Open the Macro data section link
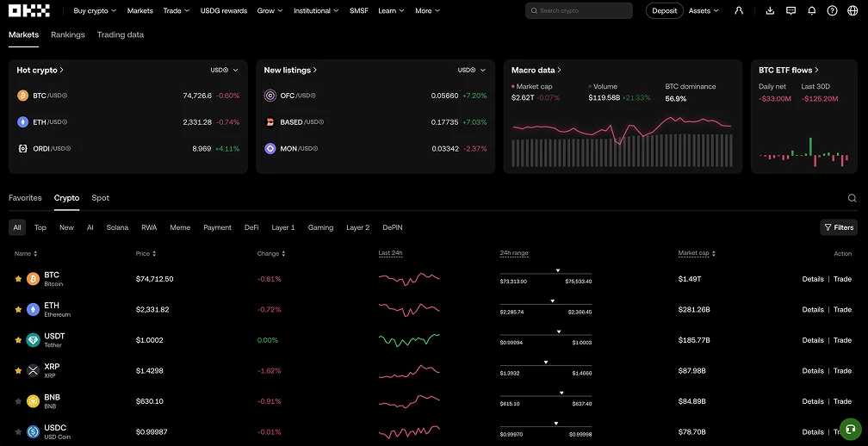Image resolution: width=868 pixels, height=446 pixels. 536,71
